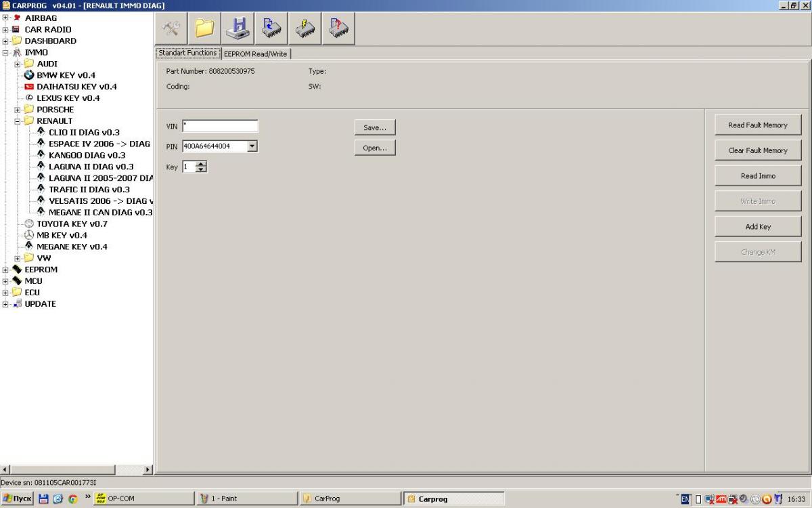Screen dimensions: 812x508
Task: Click the Chrome quick launch icon
Action: click(72, 499)
